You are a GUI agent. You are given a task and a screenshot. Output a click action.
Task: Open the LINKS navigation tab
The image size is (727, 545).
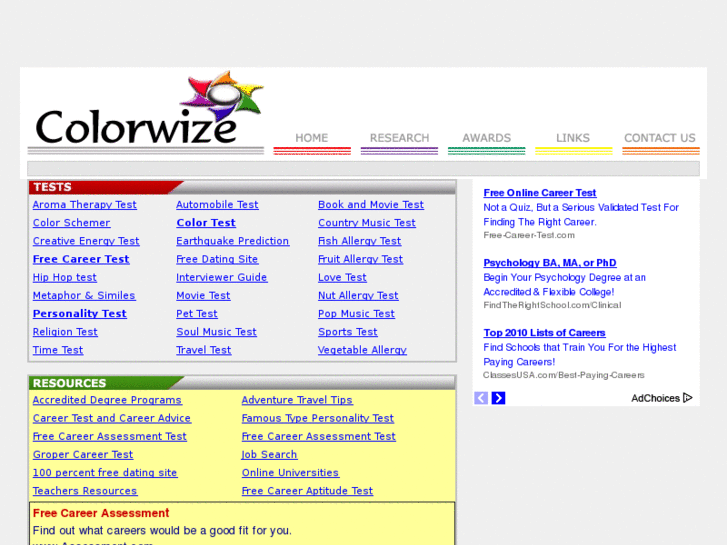[x=573, y=138]
